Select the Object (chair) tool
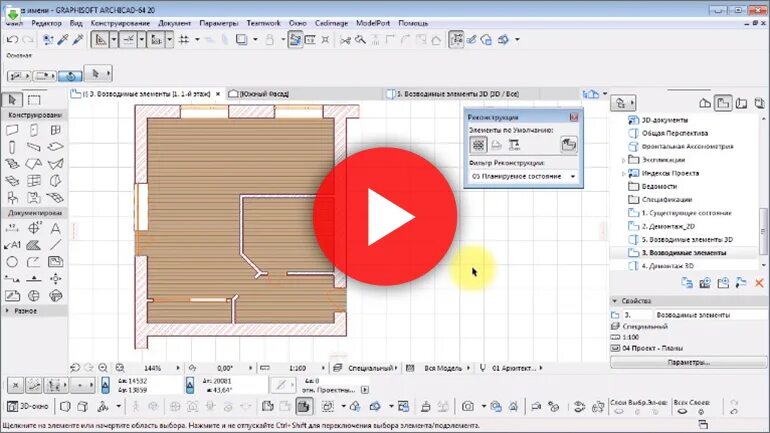The image size is (770, 433). tap(12, 197)
